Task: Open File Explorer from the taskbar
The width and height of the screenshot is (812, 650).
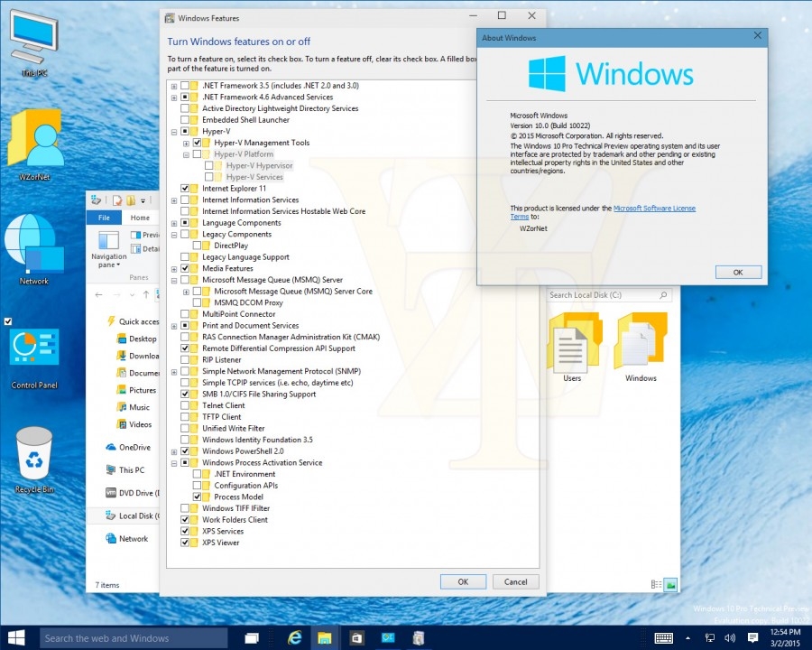Action: (x=325, y=637)
